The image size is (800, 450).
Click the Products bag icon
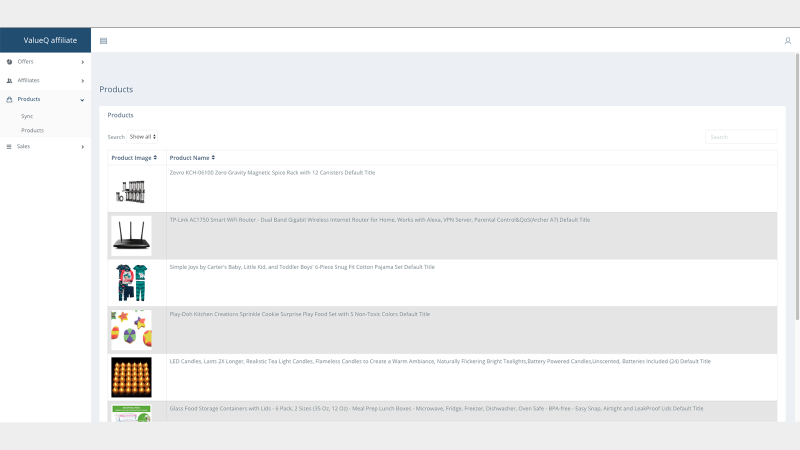pos(9,99)
